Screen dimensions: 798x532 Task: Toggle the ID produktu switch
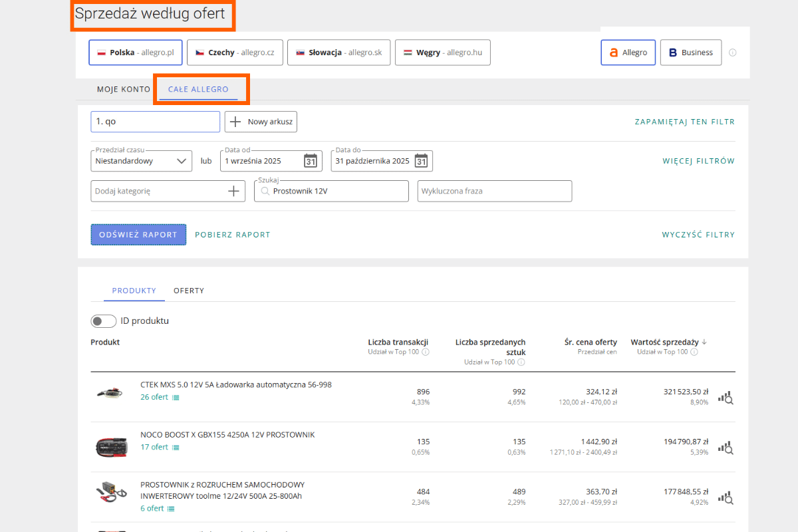(x=104, y=321)
